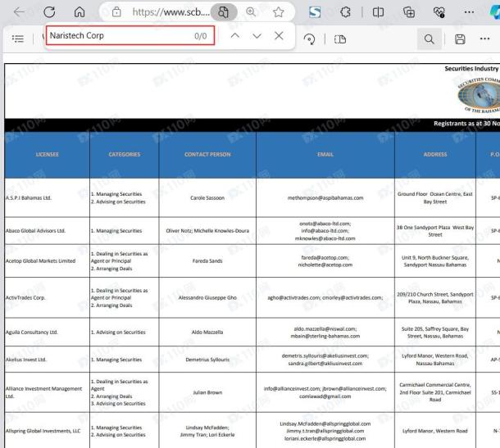Open the S extension icon
500x448 pixels.
[315, 12]
